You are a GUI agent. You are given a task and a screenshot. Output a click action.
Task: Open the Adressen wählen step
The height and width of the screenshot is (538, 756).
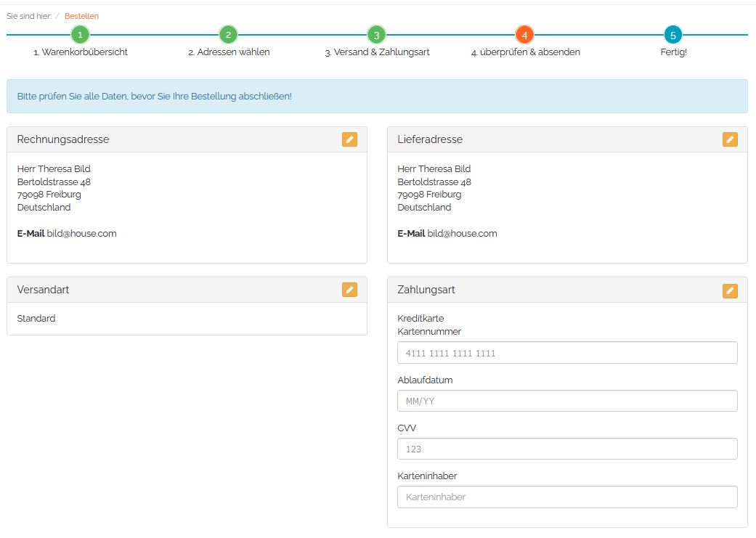[x=229, y=52]
